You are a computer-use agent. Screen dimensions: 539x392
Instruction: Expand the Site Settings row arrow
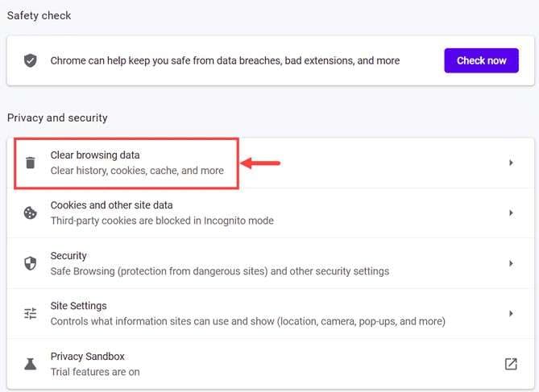(511, 314)
